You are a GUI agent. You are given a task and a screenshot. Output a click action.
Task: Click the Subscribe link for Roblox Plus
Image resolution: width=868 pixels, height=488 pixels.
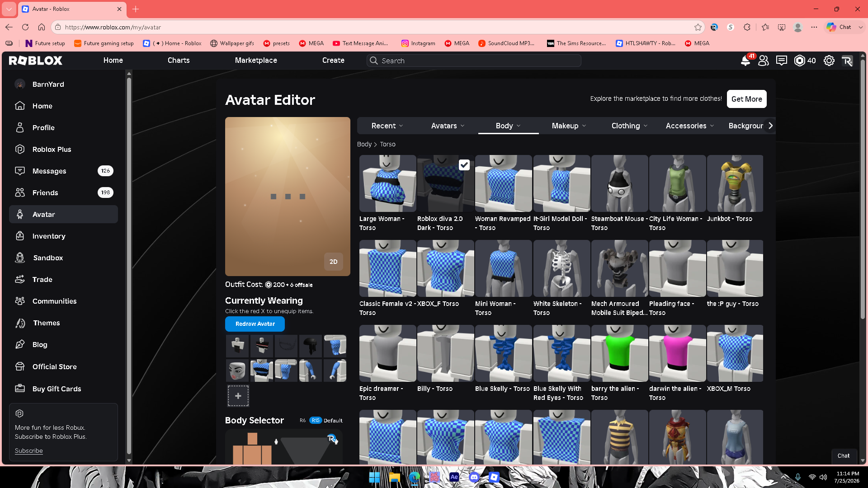[x=28, y=451]
